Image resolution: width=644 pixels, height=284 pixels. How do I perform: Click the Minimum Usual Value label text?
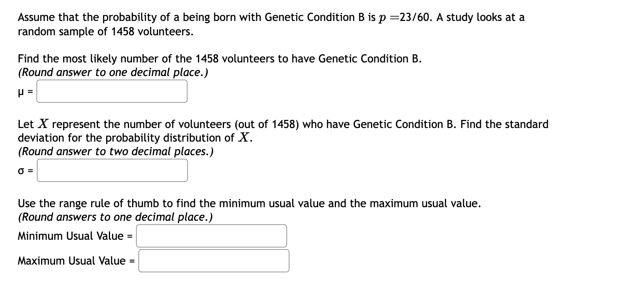[71, 236]
